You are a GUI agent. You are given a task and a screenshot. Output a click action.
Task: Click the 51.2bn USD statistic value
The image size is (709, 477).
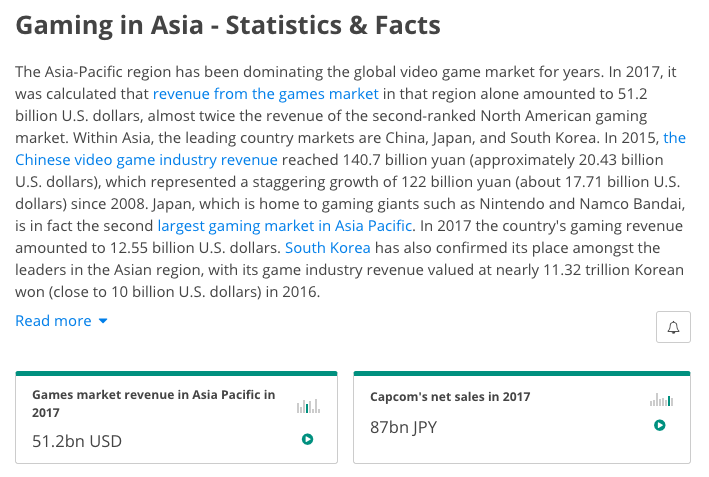tap(77, 441)
